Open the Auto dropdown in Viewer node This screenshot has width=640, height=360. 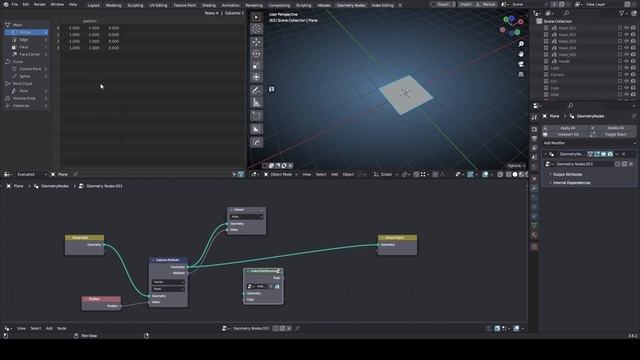click(247, 217)
